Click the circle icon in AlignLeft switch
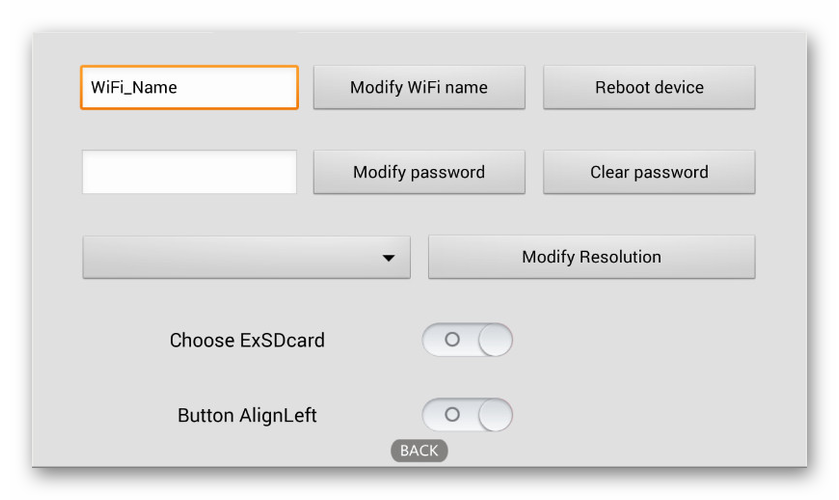The height and width of the screenshot is (500, 839). pyautogui.click(x=452, y=414)
